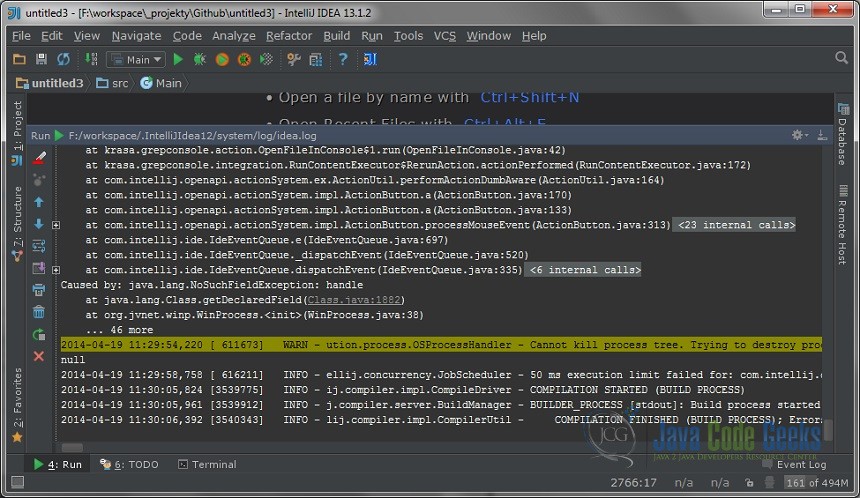Open Event Log
Viewport: 860px width, 498px height.
click(x=795, y=465)
